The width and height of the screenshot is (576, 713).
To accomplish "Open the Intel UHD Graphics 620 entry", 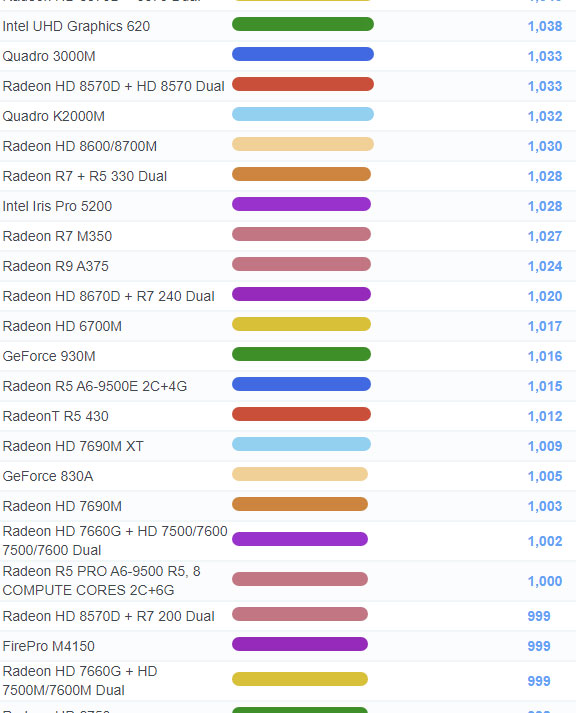I will 76,26.
